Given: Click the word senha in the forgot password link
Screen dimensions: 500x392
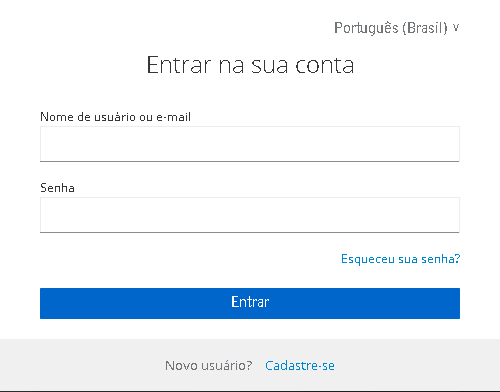Looking at the screenshot, I should [441, 259].
